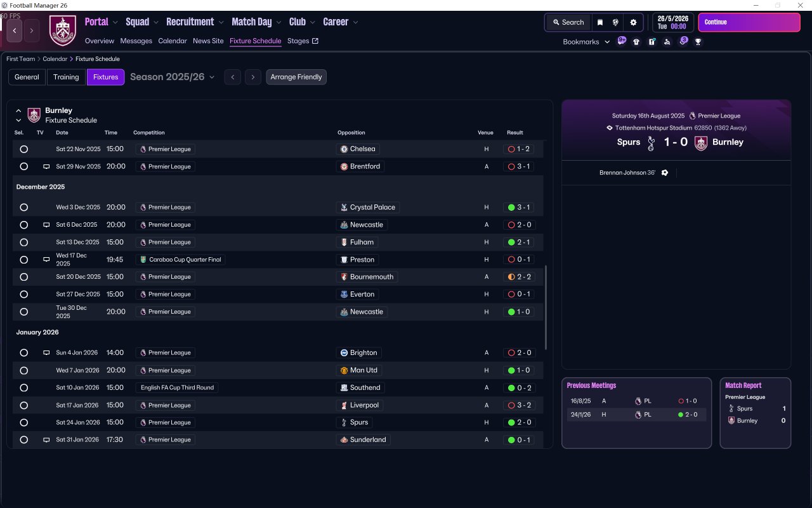Select the Liverpool fixture radio button
The width and height of the screenshot is (812, 508).
pyautogui.click(x=24, y=405)
